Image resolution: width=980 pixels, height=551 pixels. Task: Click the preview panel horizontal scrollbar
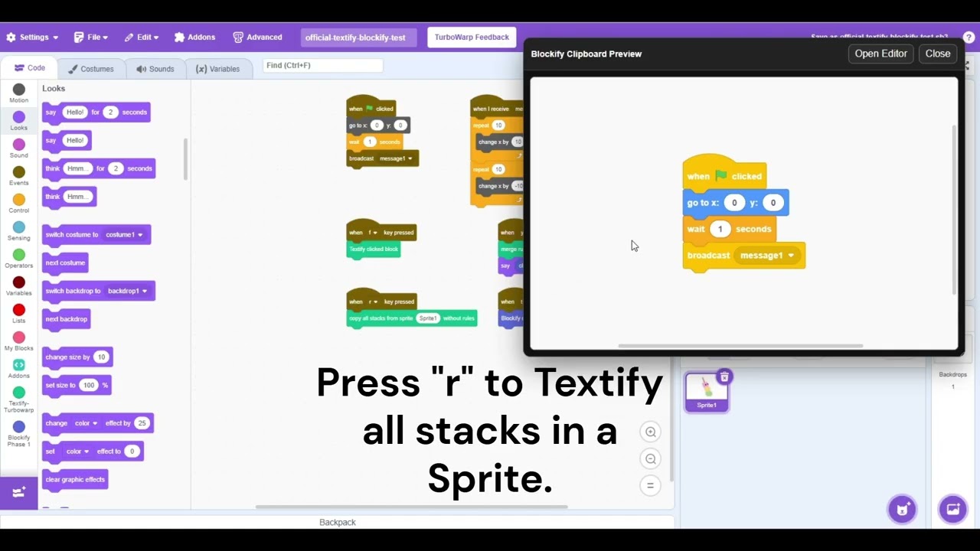[x=741, y=346]
